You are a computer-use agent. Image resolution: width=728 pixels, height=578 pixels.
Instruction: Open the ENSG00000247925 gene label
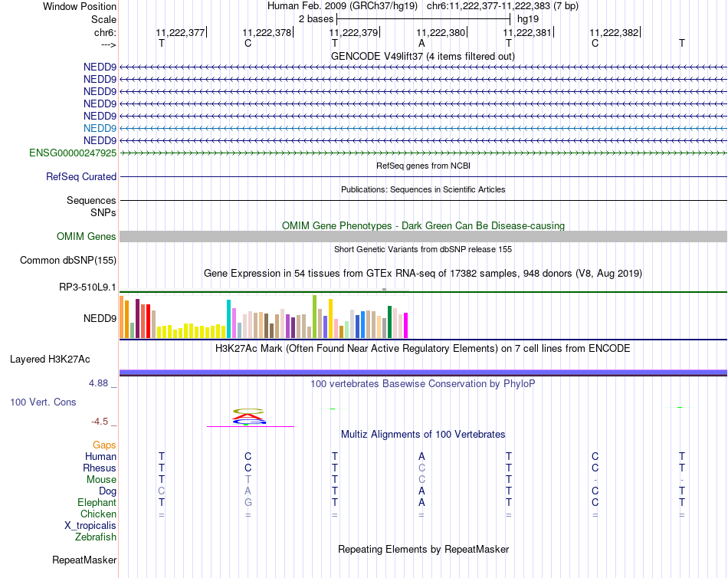(73, 153)
